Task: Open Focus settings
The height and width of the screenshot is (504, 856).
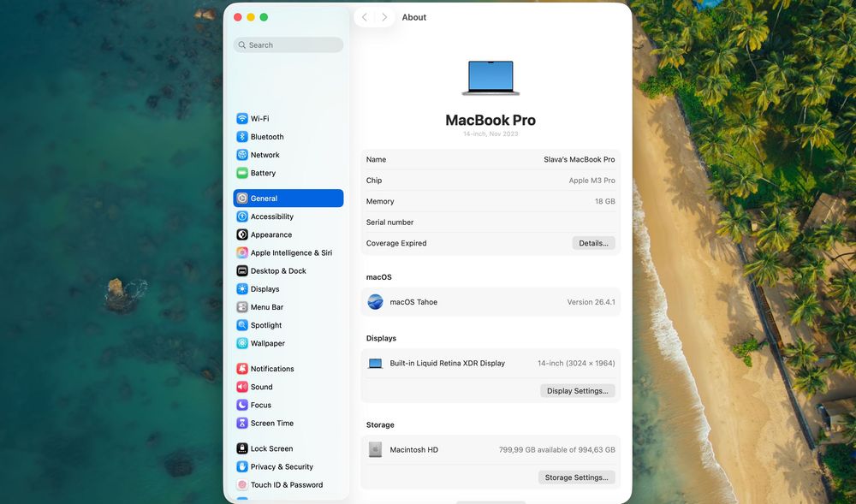Action: (288, 405)
